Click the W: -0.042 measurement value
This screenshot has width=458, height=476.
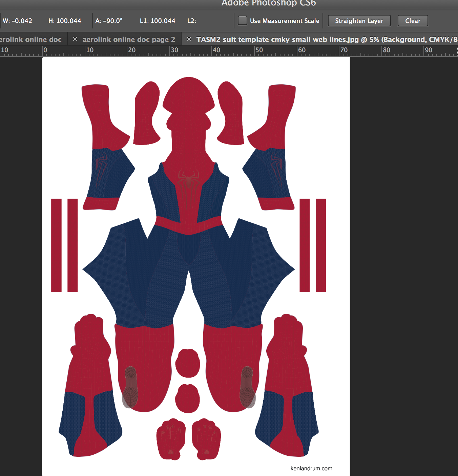pos(17,21)
